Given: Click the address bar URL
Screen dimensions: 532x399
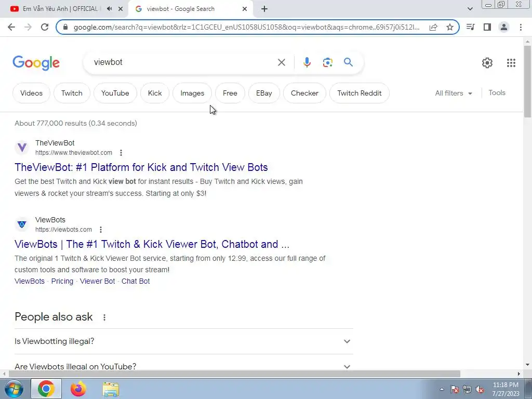Looking at the screenshot, I should point(247,27).
